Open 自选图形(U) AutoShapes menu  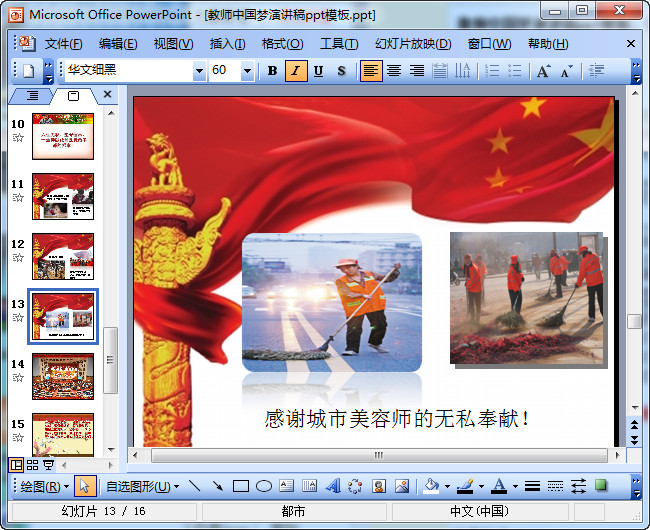click(x=143, y=486)
